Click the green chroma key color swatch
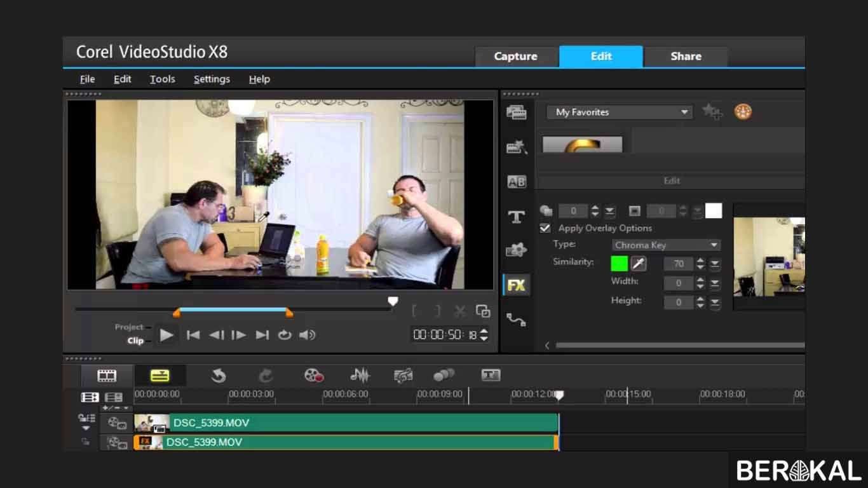868x488 pixels. [619, 263]
